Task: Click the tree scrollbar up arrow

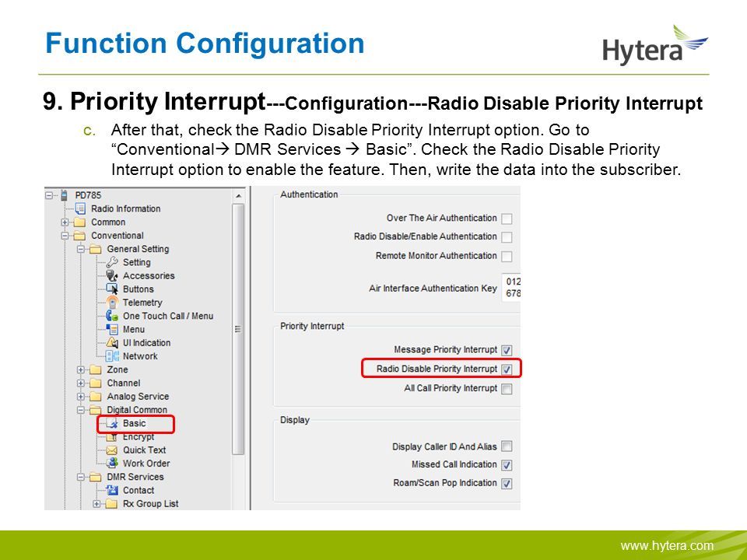Action: click(238, 196)
